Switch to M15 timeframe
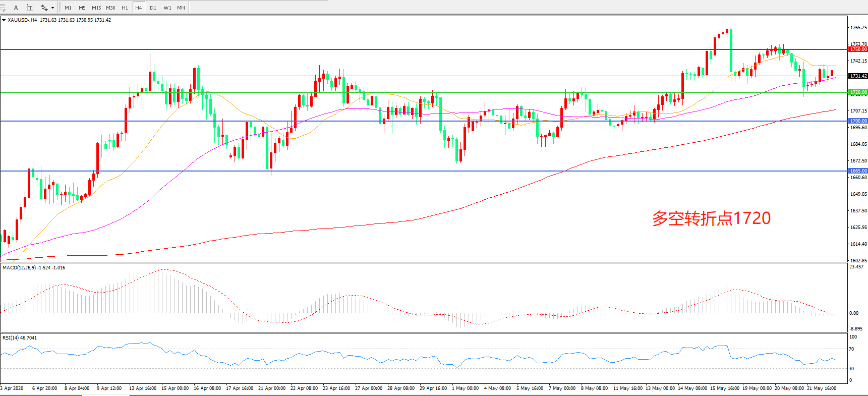The width and height of the screenshot is (868, 396). tap(96, 8)
